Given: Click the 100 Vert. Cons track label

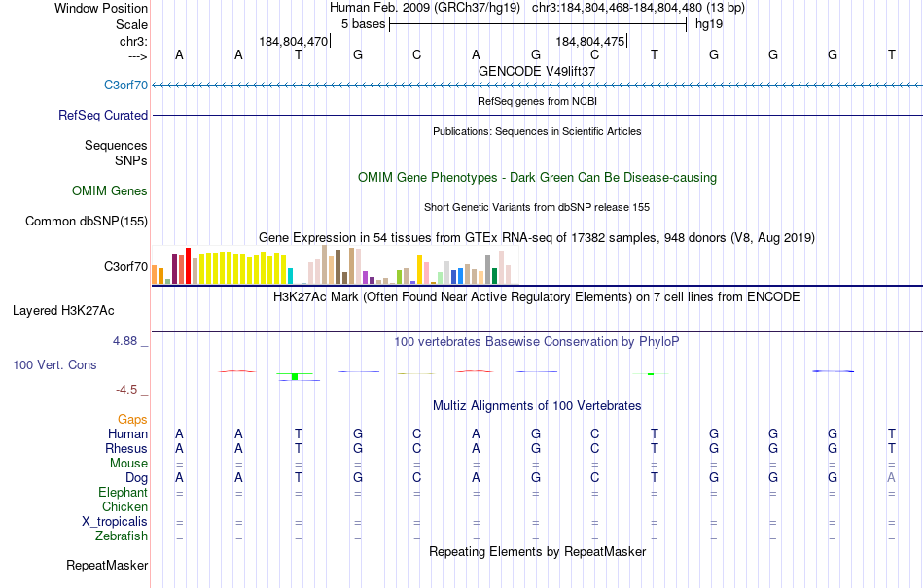Looking at the screenshot, I should coord(54,364).
